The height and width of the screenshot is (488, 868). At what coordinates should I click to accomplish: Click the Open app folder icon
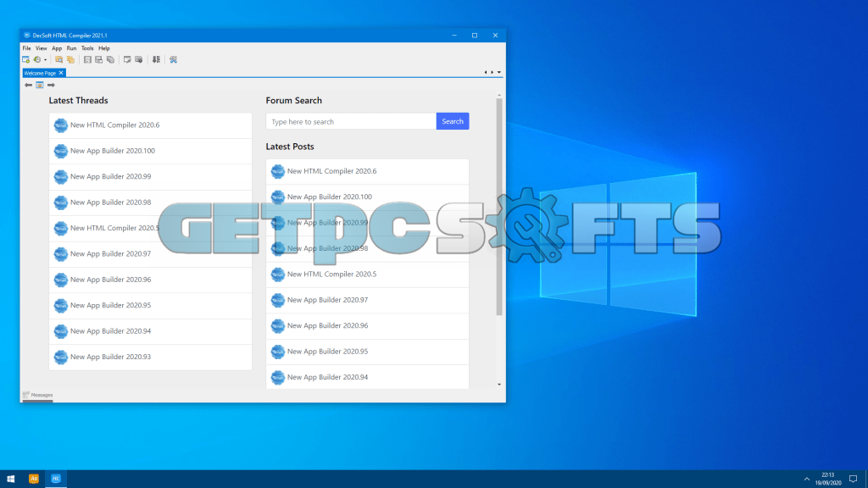coord(58,60)
